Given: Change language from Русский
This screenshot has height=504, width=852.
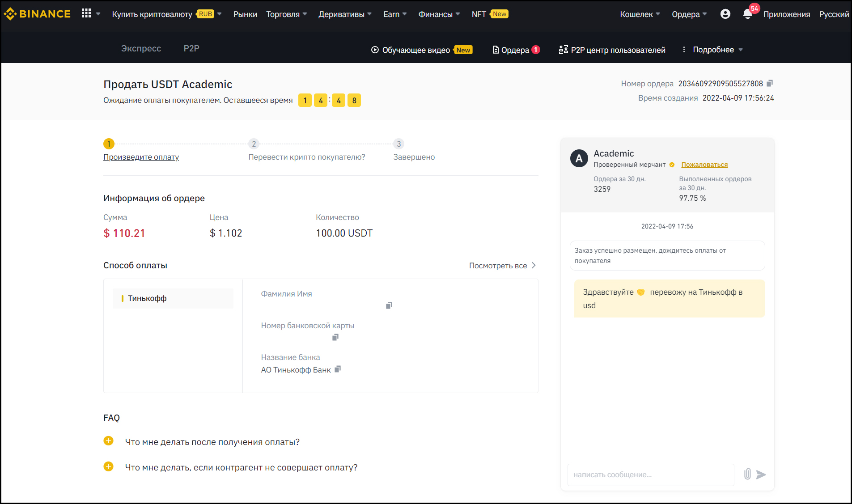Looking at the screenshot, I should pyautogui.click(x=834, y=14).
